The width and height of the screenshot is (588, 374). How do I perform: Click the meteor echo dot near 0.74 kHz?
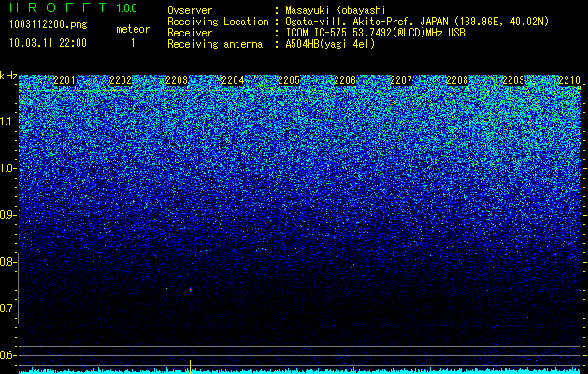click(x=190, y=289)
